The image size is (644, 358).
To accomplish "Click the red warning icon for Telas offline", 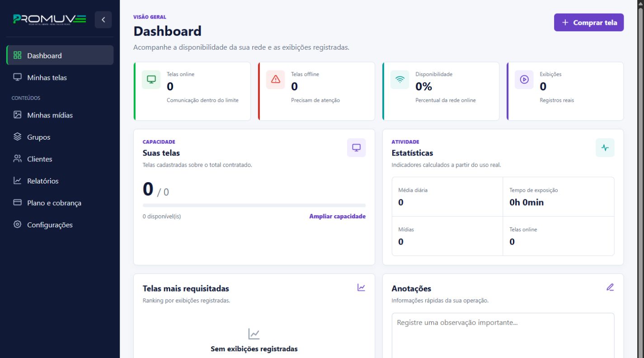I will [x=276, y=80].
